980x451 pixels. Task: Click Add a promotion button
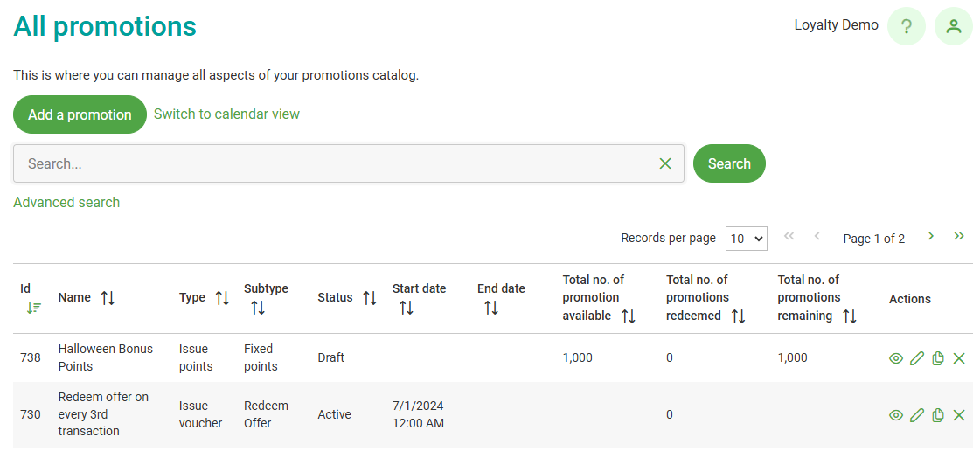(80, 114)
